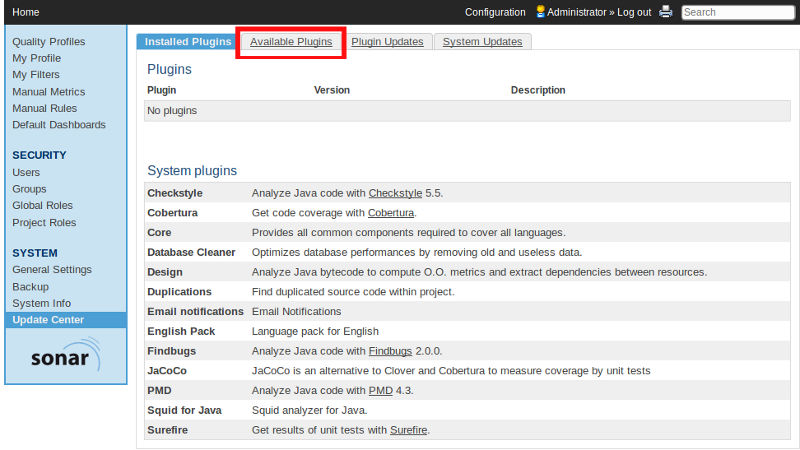
Task: Open Global Roles settings
Action: click(x=42, y=205)
